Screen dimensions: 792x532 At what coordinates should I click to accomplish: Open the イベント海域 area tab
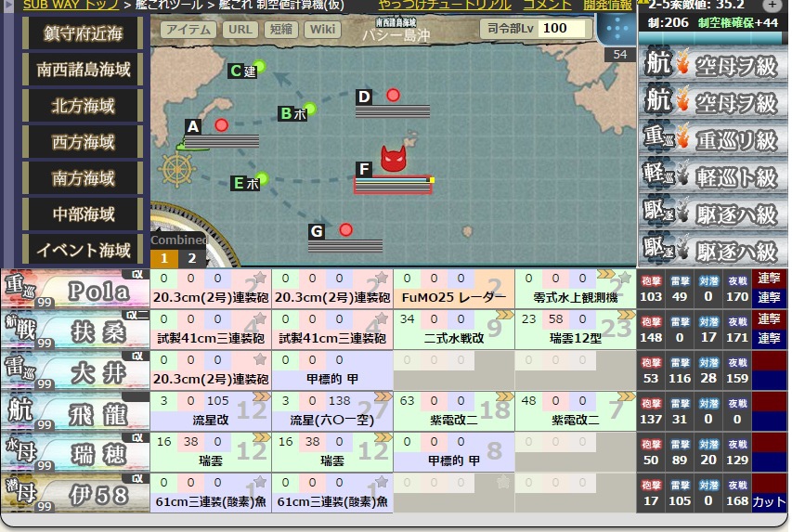[x=84, y=250]
